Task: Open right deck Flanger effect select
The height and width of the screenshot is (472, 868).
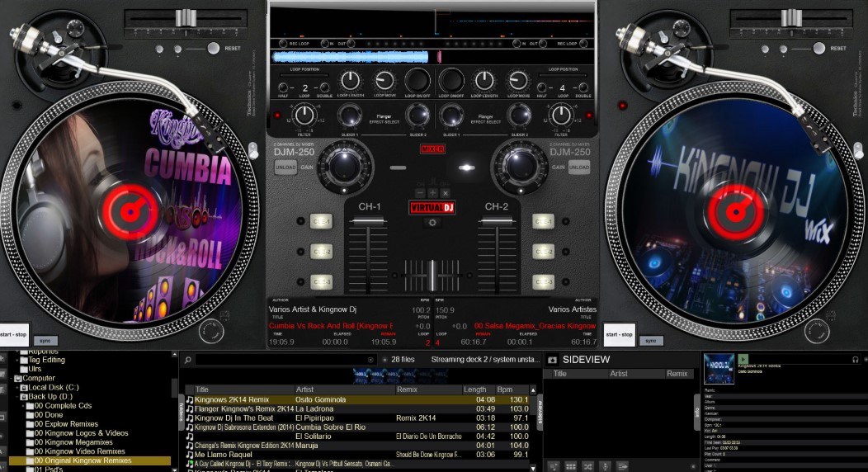Action: [x=485, y=119]
